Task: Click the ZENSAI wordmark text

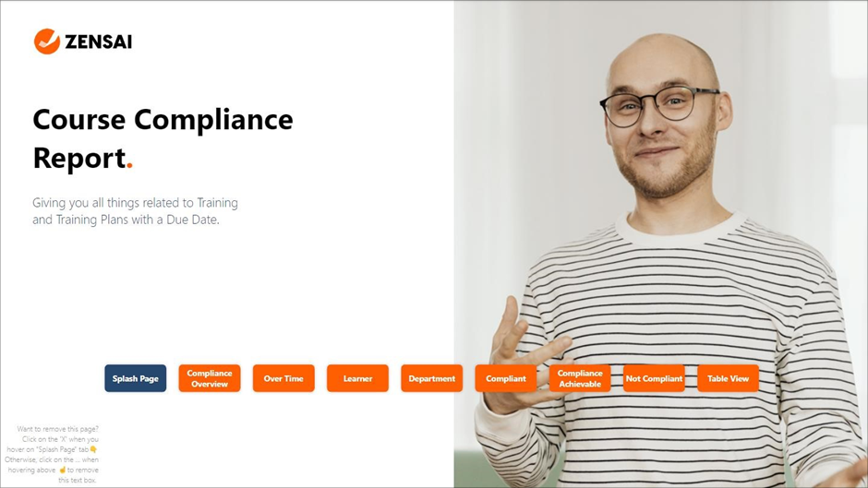Action: click(x=99, y=42)
